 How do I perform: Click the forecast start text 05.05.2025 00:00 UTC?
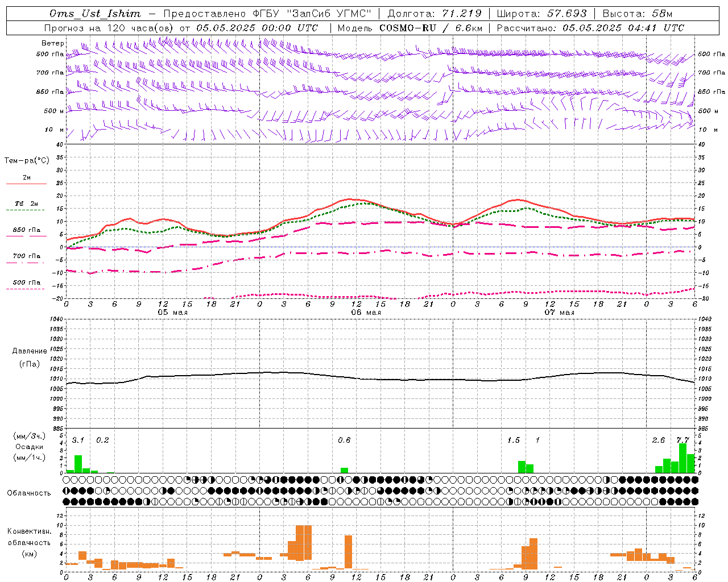257,28
